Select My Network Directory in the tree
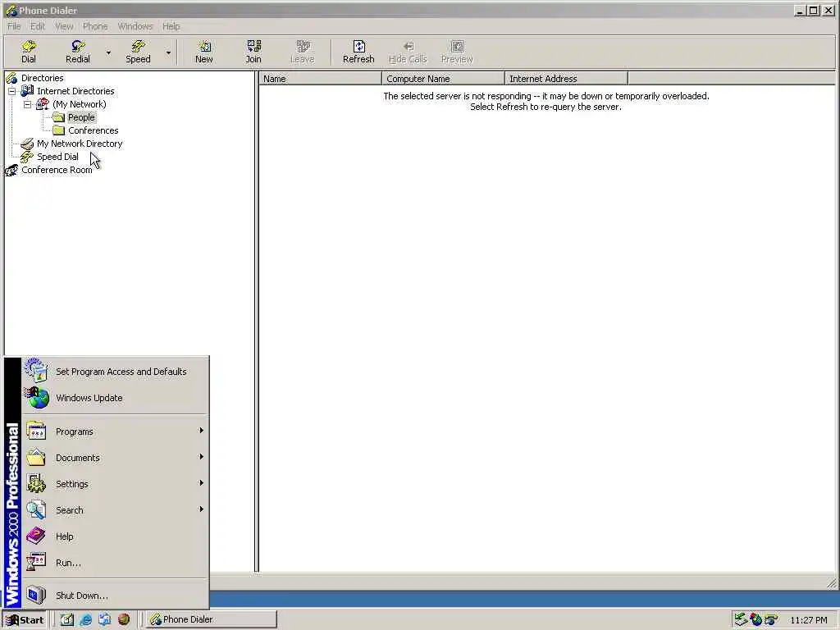The height and width of the screenshot is (630, 840). point(80,144)
